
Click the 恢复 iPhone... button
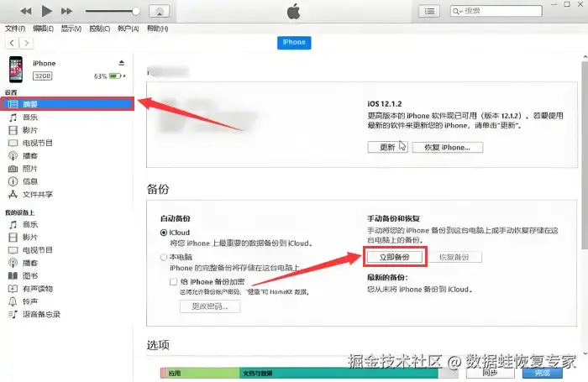[447, 147]
